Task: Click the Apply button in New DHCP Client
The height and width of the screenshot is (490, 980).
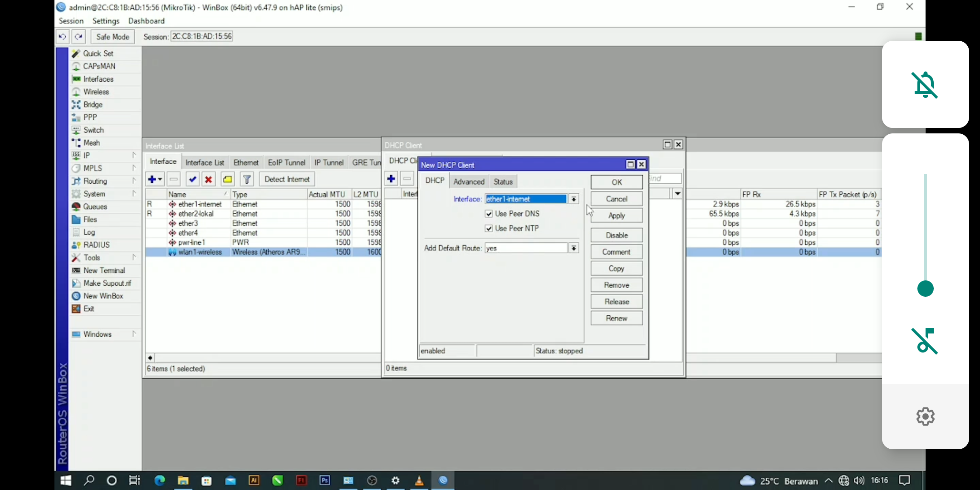Action: point(616,216)
